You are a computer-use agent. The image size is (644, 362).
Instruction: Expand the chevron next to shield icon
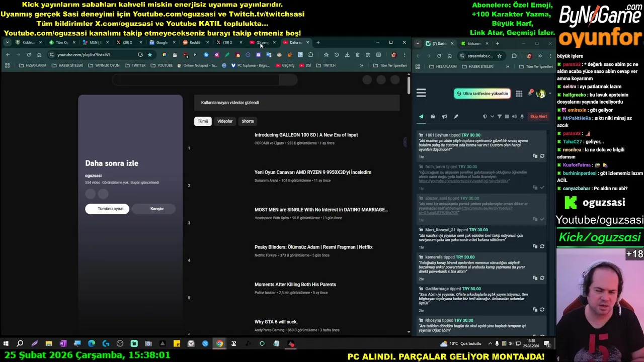coord(492,117)
